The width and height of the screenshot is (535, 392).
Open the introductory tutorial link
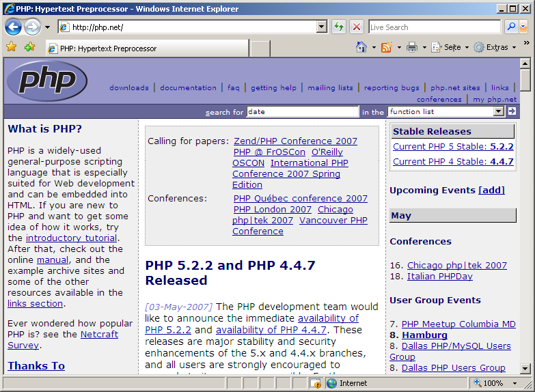pyautogui.click(x=71, y=238)
